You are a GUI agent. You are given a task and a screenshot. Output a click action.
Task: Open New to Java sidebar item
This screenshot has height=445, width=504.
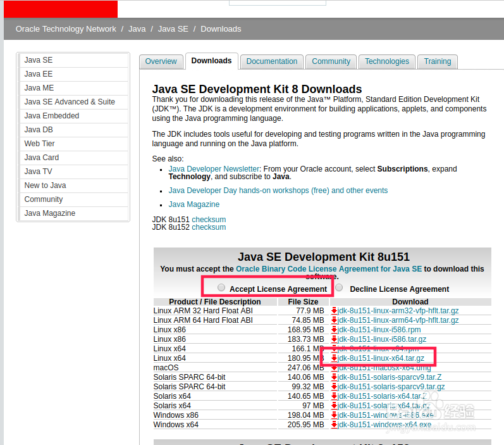[73, 185]
